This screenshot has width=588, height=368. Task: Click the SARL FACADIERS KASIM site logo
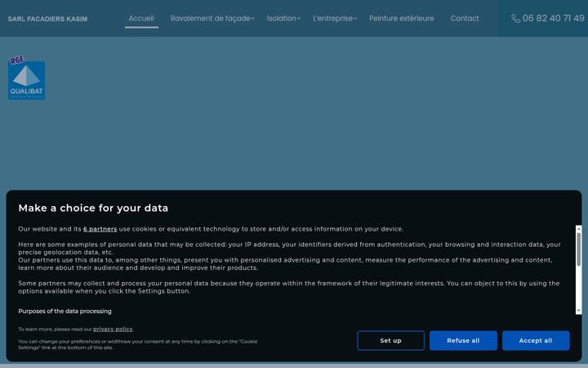pos(47,19)
